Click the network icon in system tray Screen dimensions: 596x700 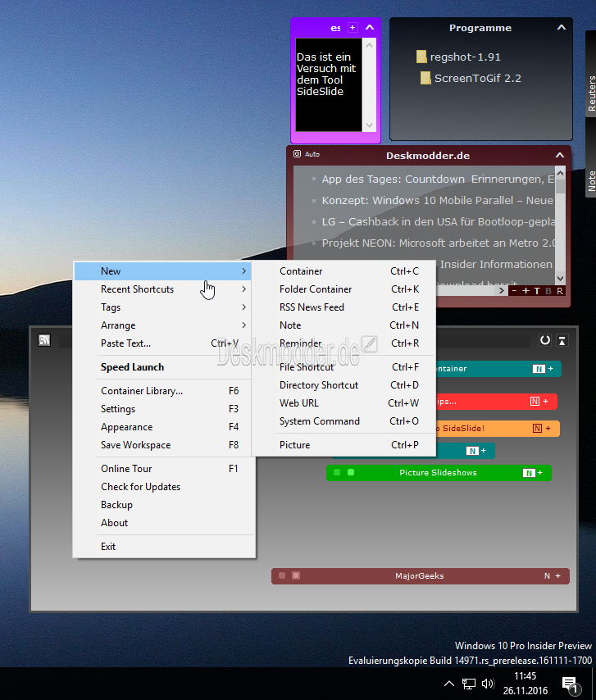pyautogui.click(x=469, y=684)
